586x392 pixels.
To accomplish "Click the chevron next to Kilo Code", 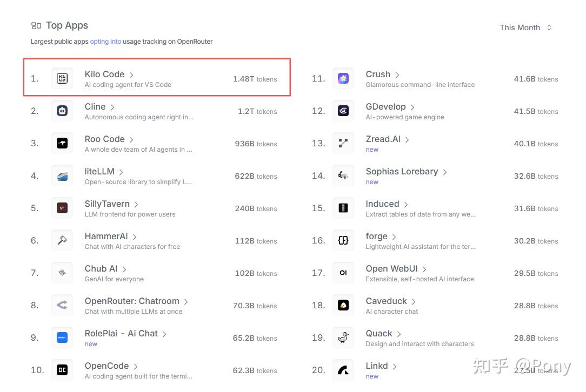I will click(x=131, y=75).
